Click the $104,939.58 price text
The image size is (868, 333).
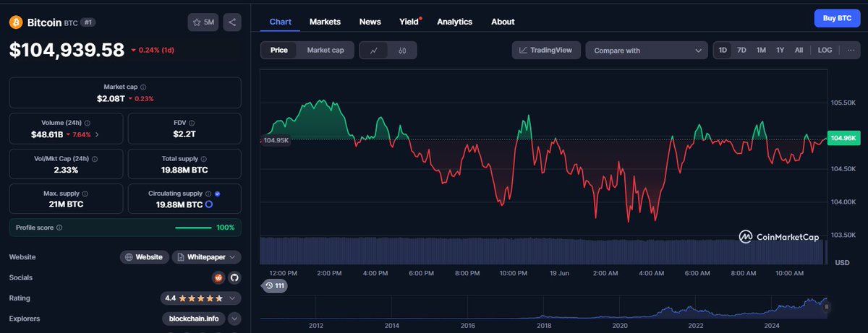click(67, 50)
